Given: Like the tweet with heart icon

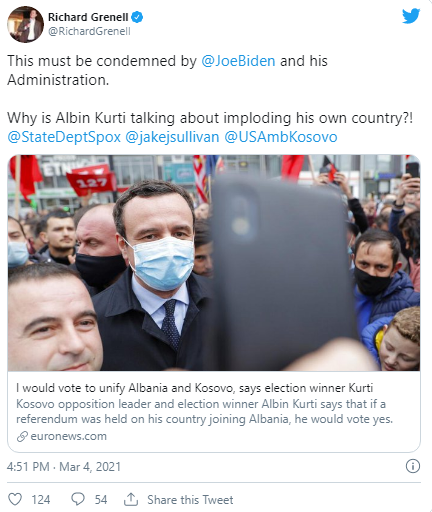Looking at the screenshot, I should coord(15,499).
